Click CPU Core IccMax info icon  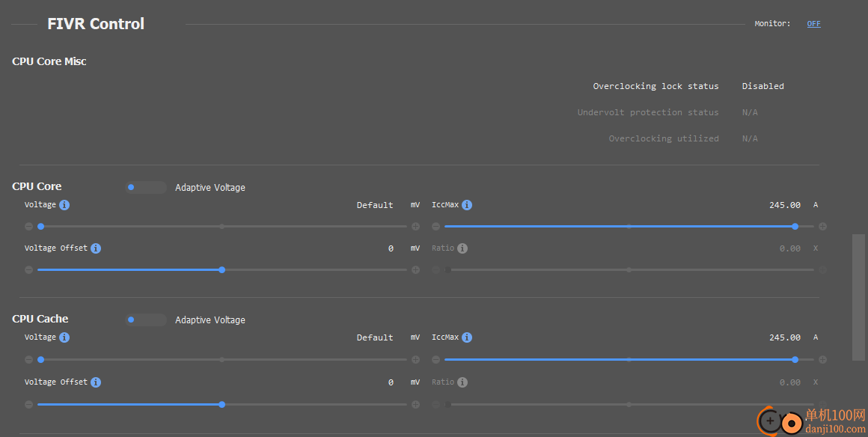pyautogui.click(x=467, y=205)
